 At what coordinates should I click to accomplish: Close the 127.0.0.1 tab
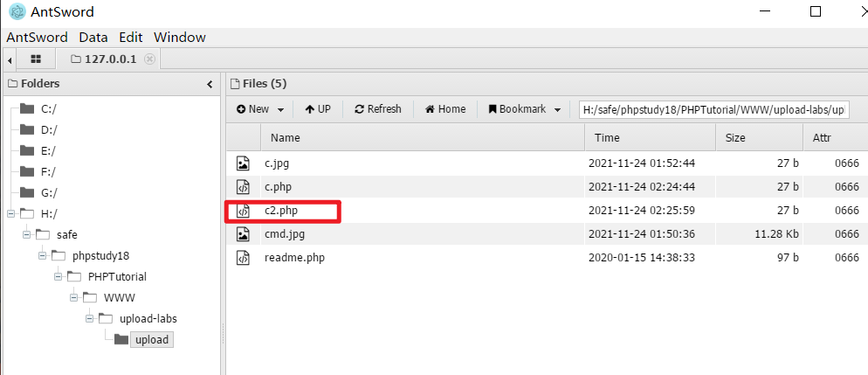point(149,59)
